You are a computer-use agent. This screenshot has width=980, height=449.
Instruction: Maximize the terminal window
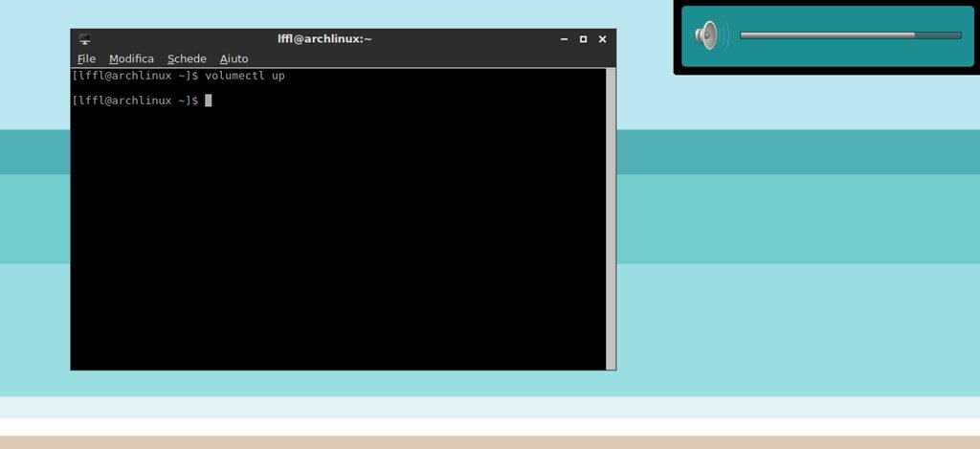[x=583, y=39]
